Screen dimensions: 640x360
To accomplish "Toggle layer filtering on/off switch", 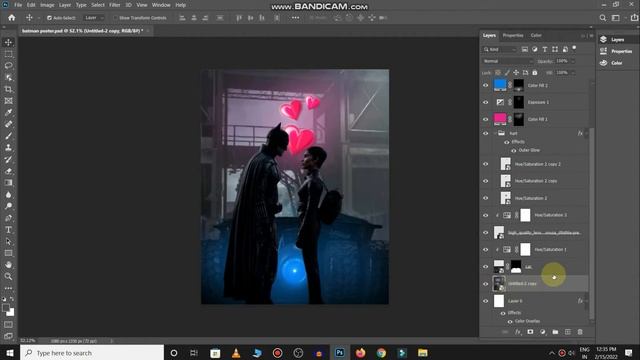I will [574, 48].
